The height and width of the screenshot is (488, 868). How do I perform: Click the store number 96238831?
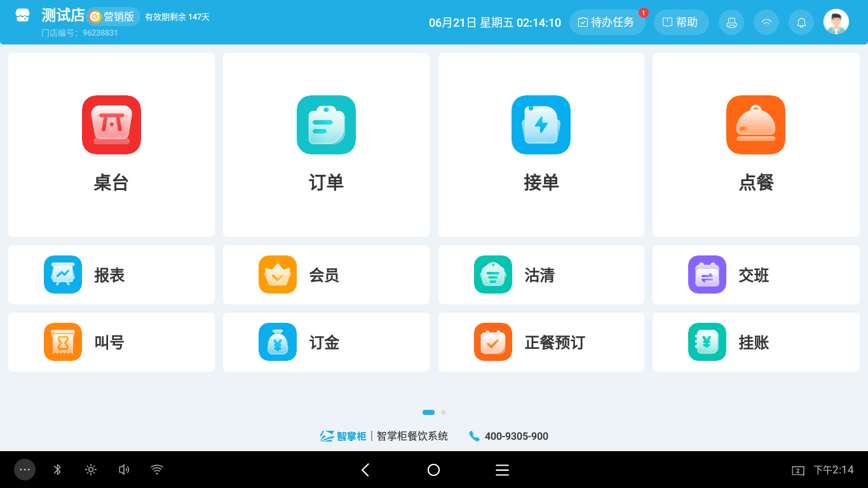click(100, 32)
